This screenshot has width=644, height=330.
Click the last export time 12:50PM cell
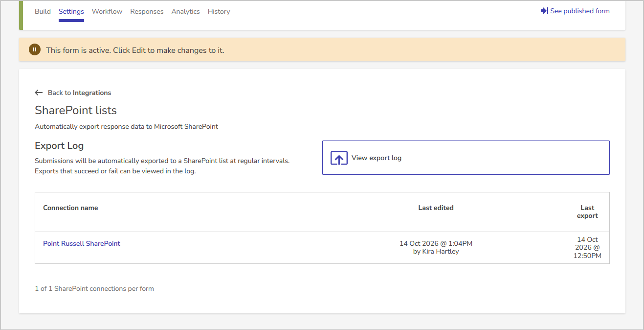(587, 247)
